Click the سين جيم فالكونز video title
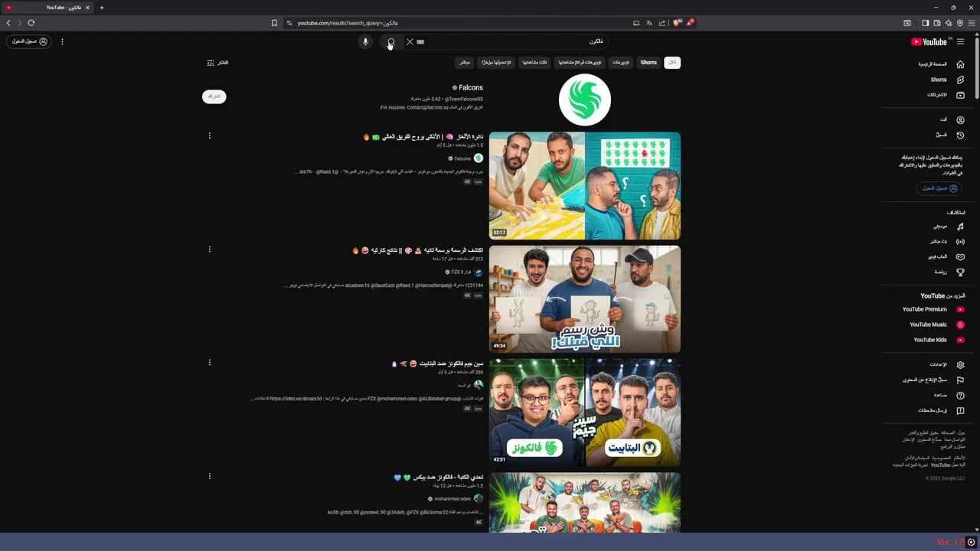The height and width of the screenshot is (551, 980). (438, 364)
